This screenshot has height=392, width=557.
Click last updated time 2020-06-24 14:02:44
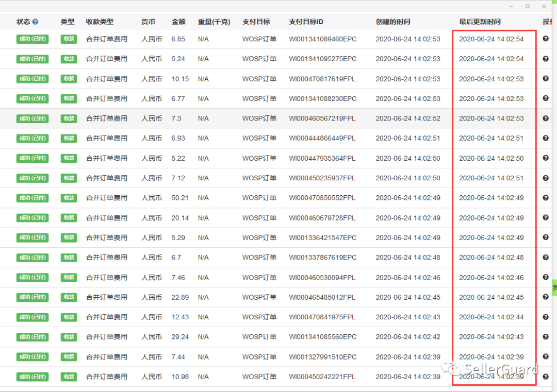(492, 317)
